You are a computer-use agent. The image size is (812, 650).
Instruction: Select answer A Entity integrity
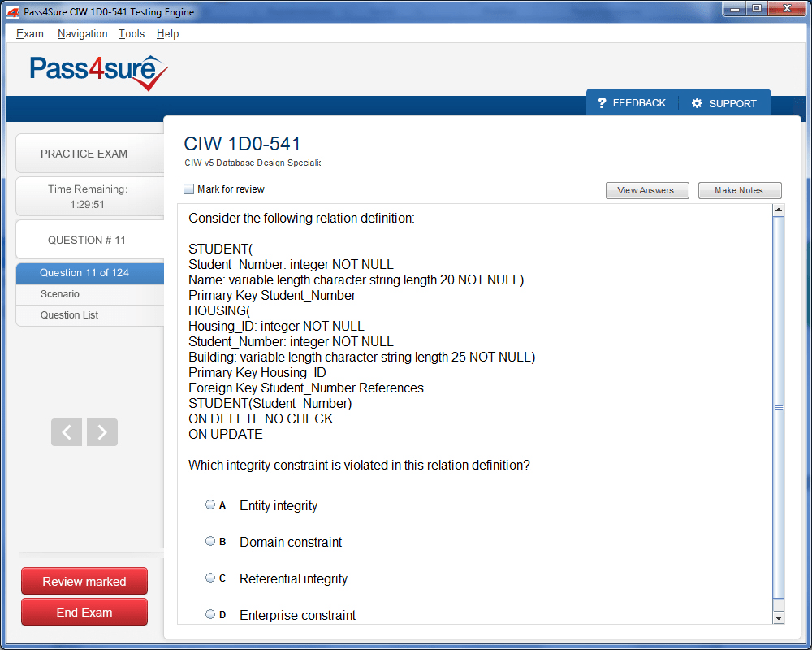pos(210,505)
